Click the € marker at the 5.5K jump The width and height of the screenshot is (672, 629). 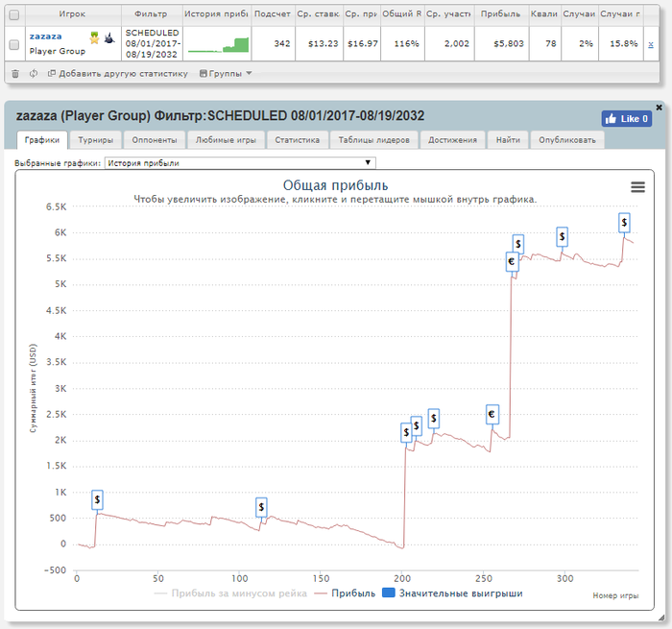[512, 261]
